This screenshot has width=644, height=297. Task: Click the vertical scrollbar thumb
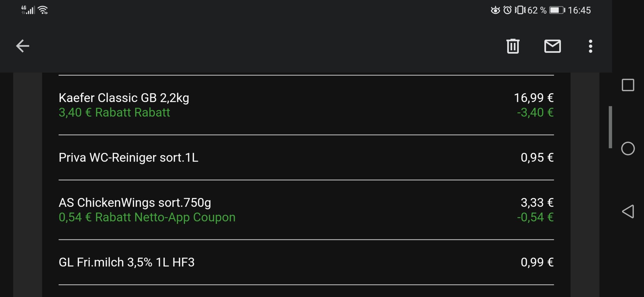[x=610, y=127]
